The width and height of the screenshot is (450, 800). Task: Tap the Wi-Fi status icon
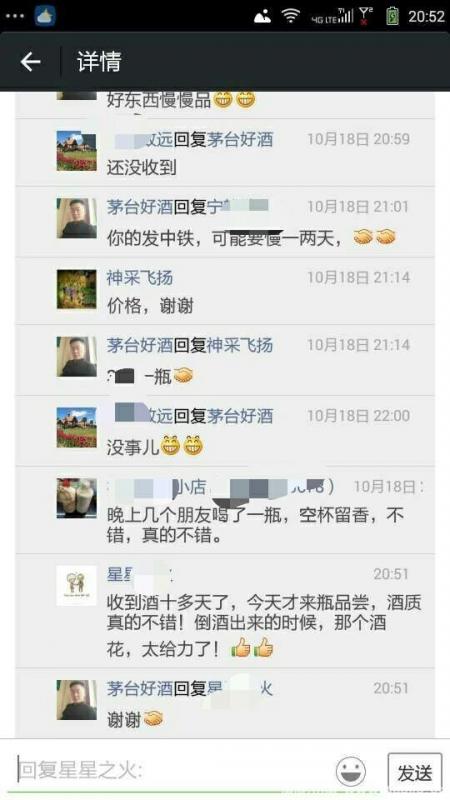[291, 16]
